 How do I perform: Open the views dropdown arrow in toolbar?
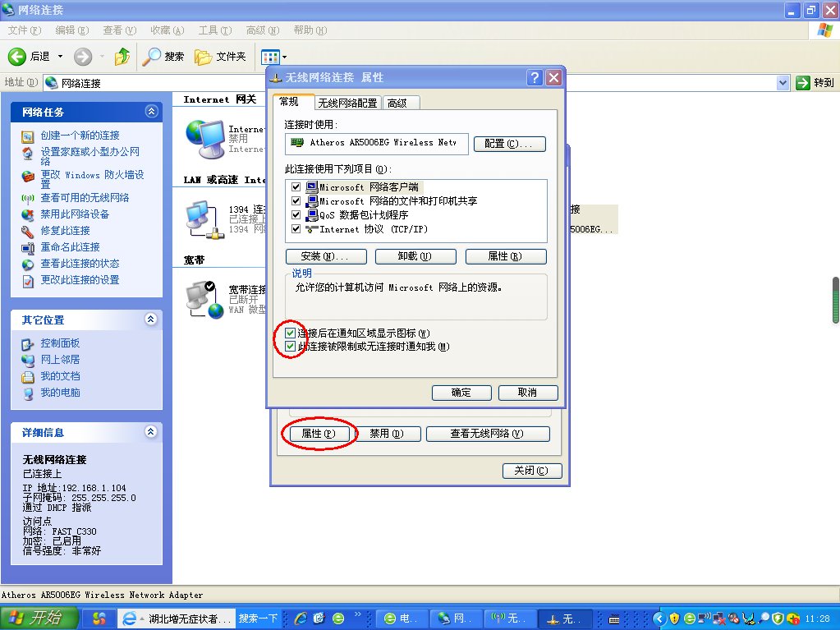(284, 57)
